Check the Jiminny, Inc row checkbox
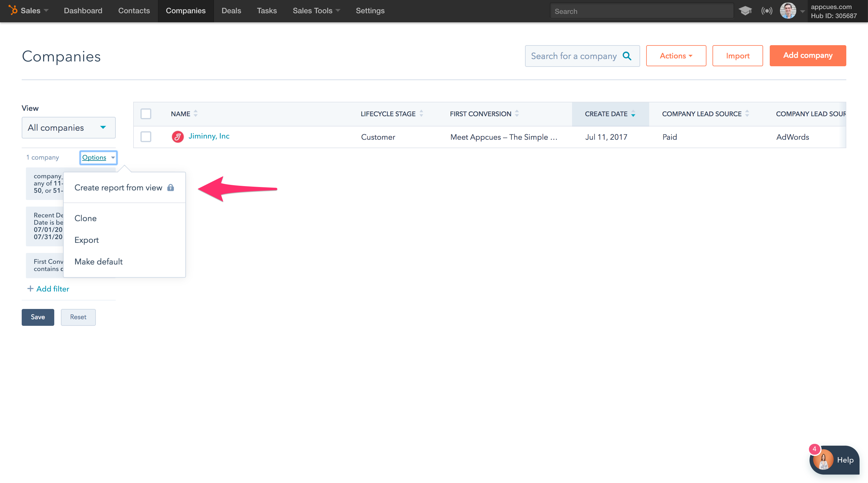 tap(146, 137)
